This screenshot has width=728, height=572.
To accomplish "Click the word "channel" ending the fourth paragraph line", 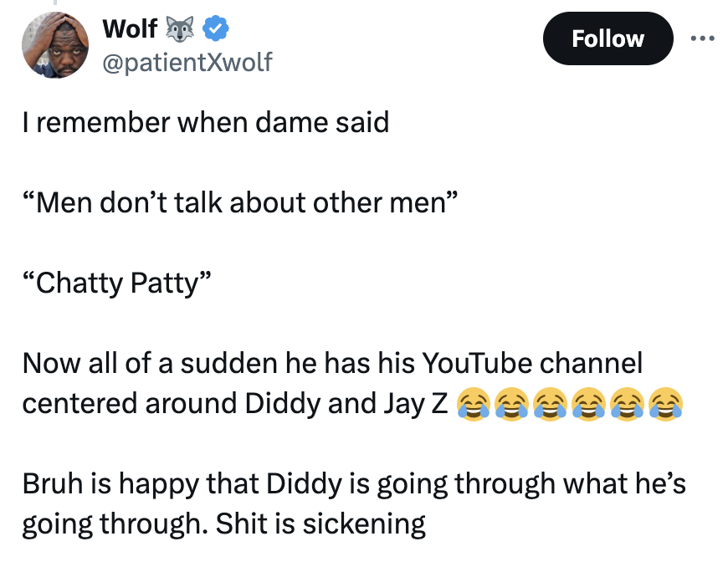I will pyautogui.click(x=591, y=363).
